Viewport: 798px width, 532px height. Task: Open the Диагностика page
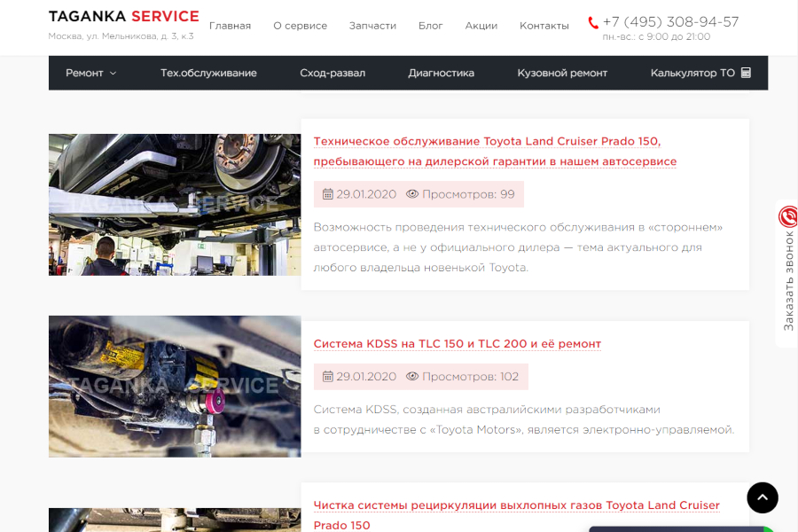[441, 73]
